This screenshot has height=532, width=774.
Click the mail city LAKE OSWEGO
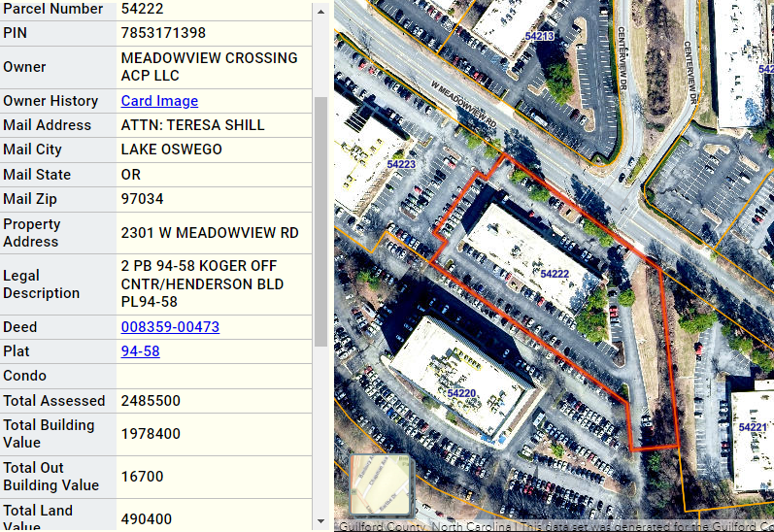tap(171, 150)
